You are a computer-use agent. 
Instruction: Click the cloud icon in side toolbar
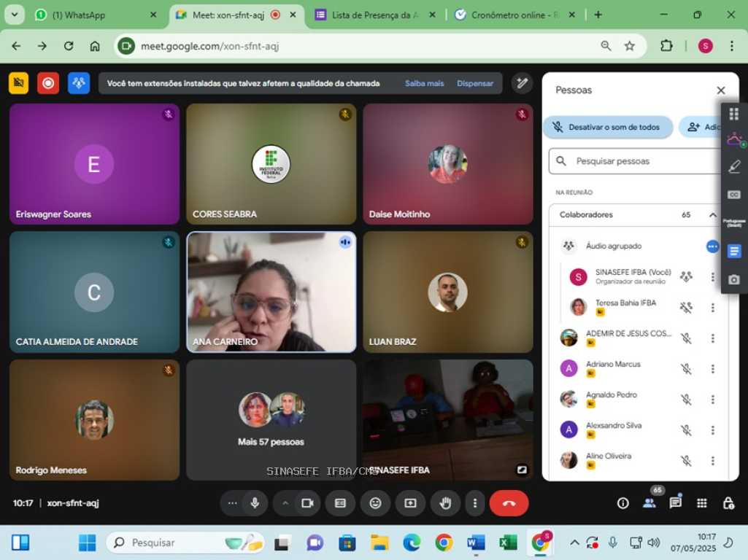coord(733,140)
